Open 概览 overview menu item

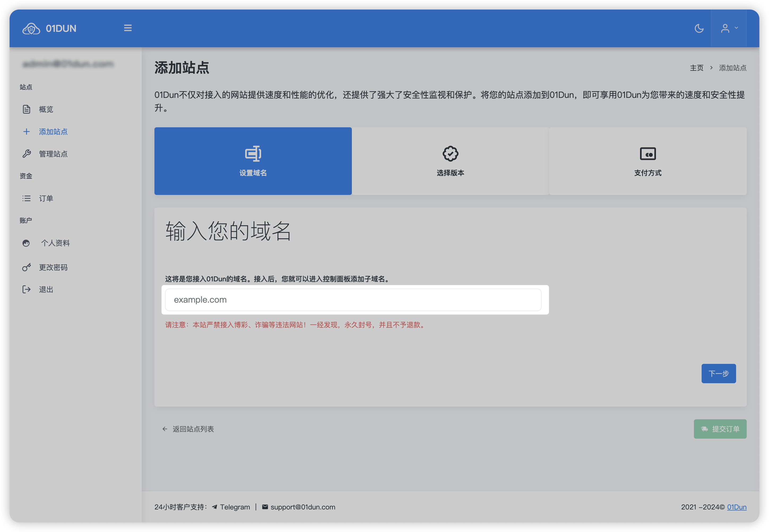pos(46,109)
